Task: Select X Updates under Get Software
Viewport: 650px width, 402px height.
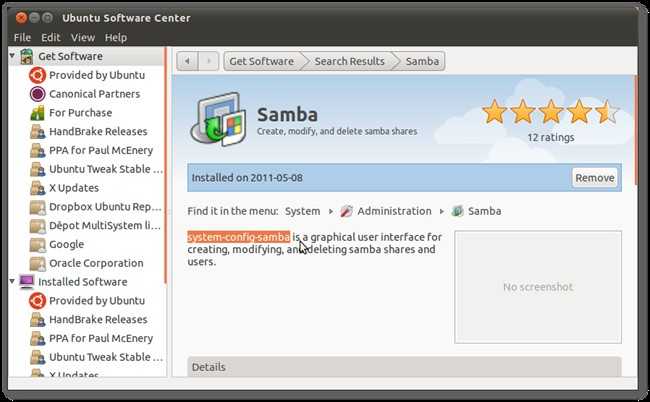Action: click(x=74, y=188)
